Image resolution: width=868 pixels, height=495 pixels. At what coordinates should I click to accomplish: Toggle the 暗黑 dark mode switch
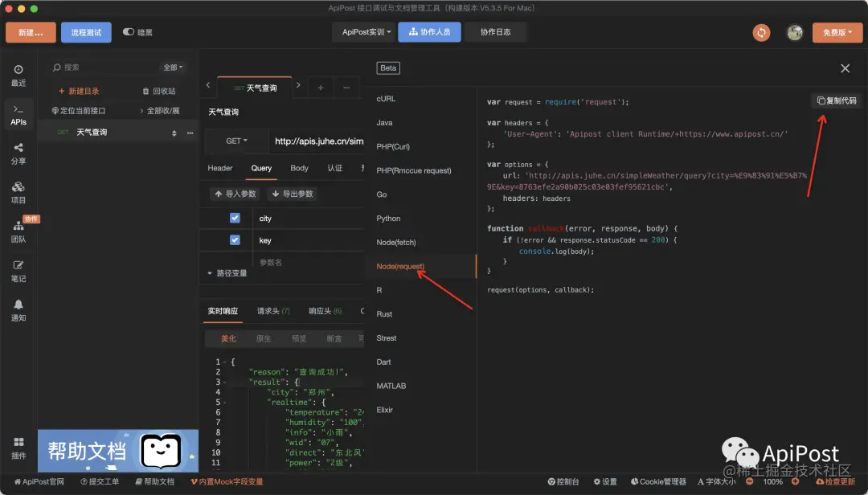click(129, 32)
